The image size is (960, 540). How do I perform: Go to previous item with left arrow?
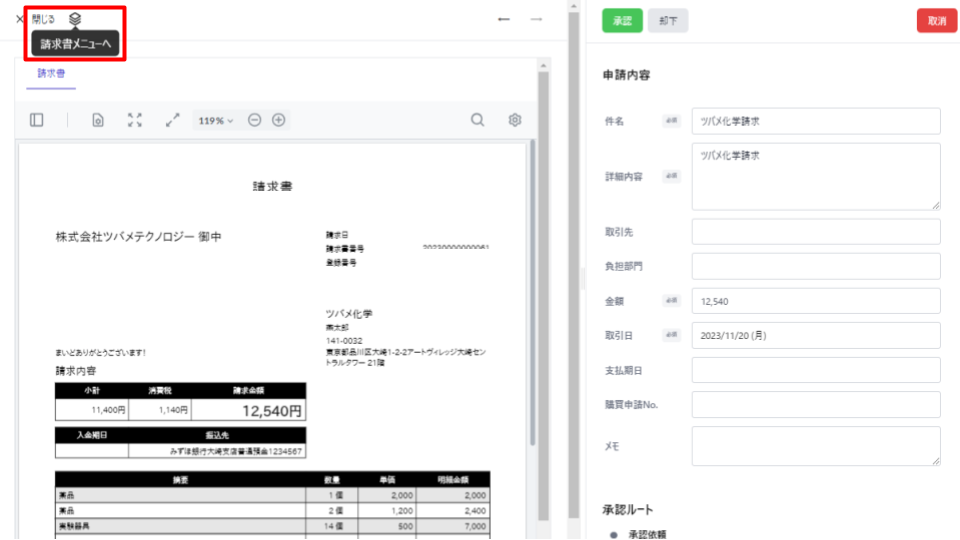(504, 19)
